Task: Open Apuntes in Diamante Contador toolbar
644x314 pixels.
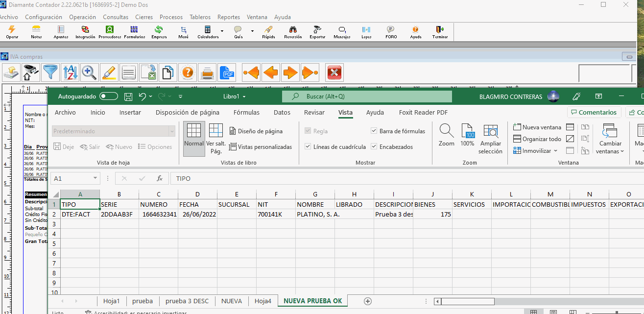Action: 61,32
